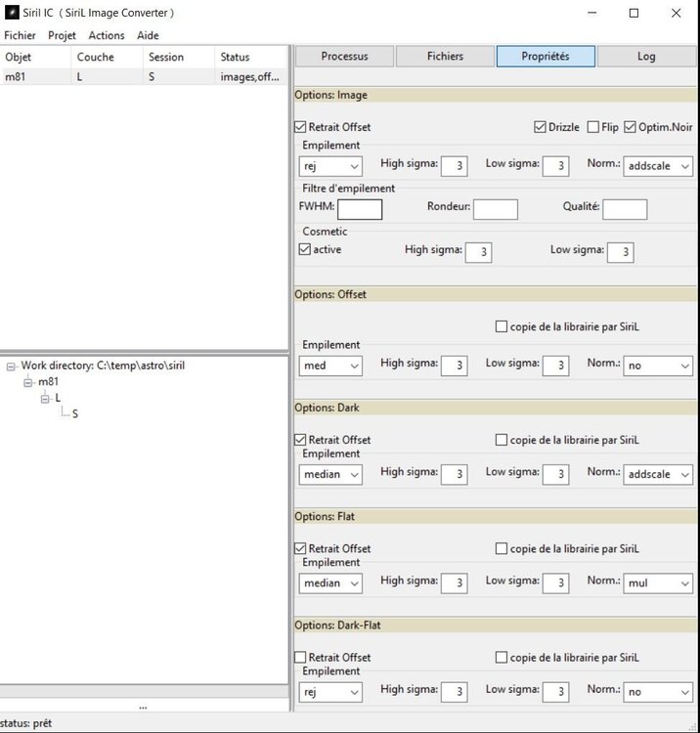Click Cosmetic Low sigma field

point(621,252)
